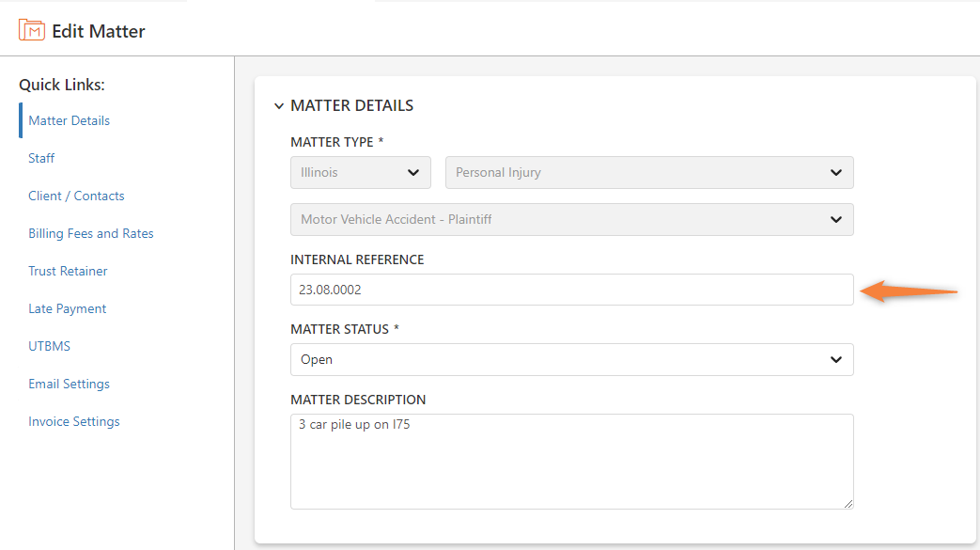Click the Edit Matter app logo icon
980x550 pixels.
(x=31, y=30)
